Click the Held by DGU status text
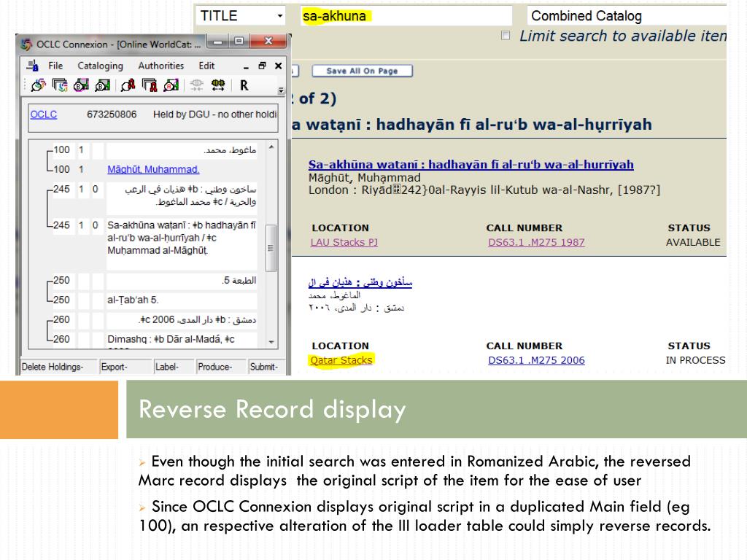The height and width of the screenshot is (560, 747). (215, 114)
